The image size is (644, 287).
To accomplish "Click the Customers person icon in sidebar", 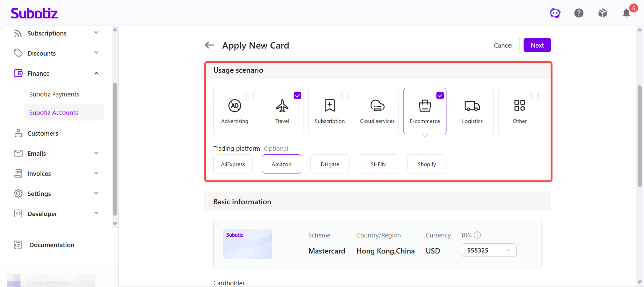I will click(18, 133).
